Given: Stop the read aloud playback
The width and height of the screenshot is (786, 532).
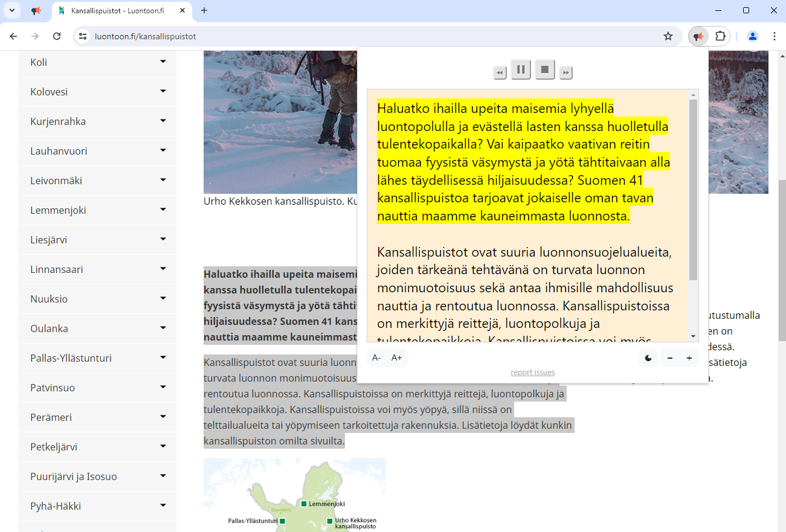Looking at the screenshot, I should (x=544, y=69).
